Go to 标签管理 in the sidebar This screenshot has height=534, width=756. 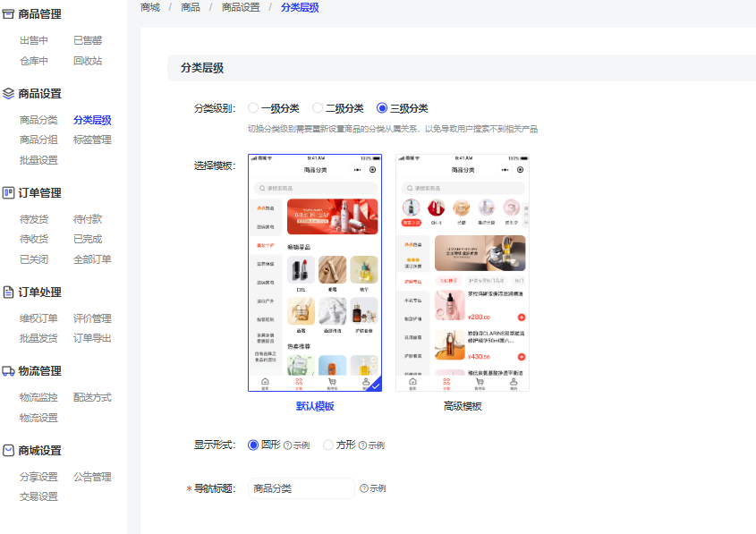tap(92, 140)
